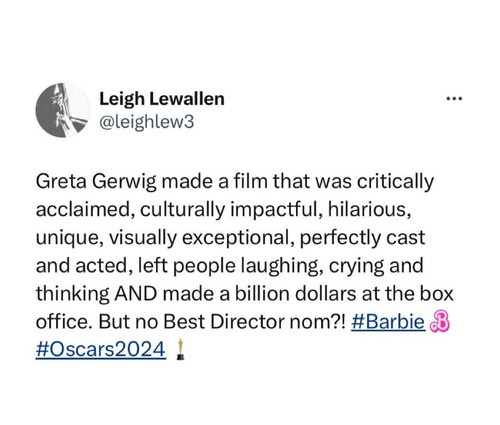Click the word "critically" in the first line
Image resolution: width=500 pixels, height=425 pixels.
[395, 182]
